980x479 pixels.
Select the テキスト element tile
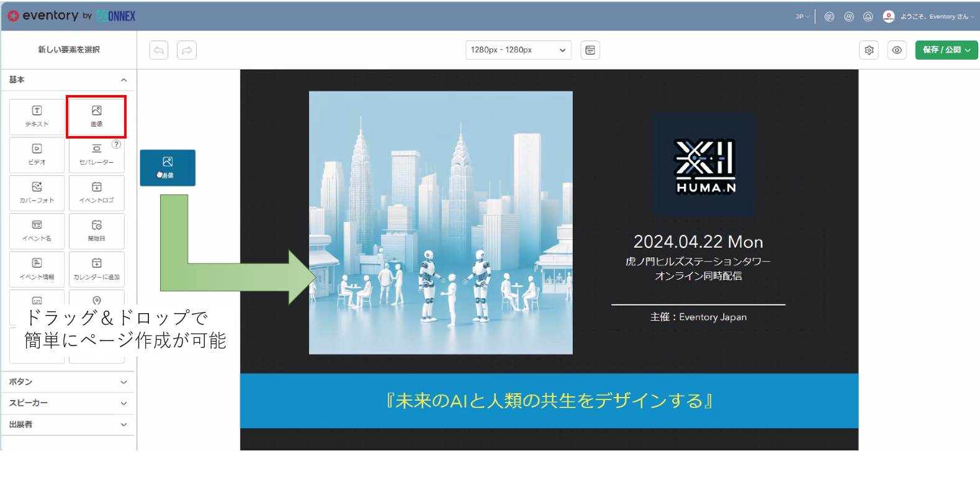click(x=37, y=116)
